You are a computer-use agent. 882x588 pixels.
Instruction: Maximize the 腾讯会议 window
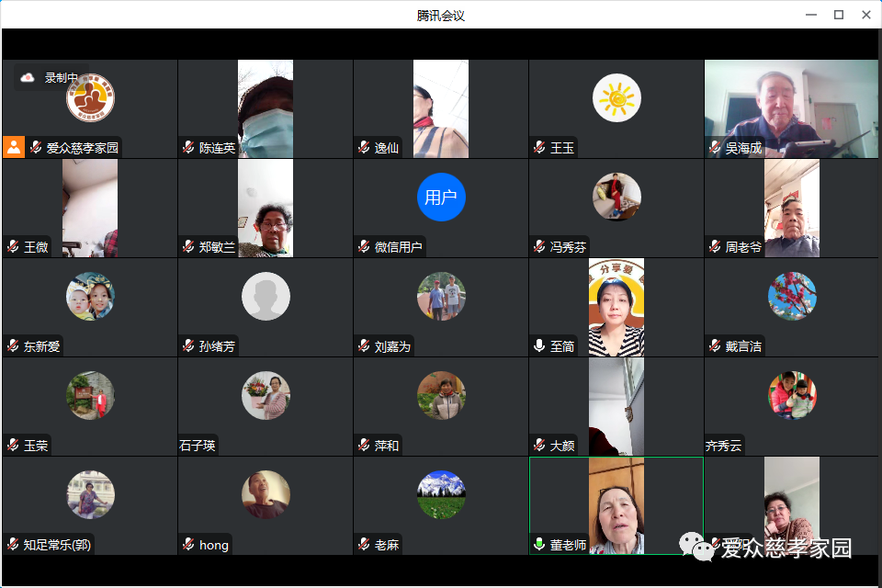[838, 15]
